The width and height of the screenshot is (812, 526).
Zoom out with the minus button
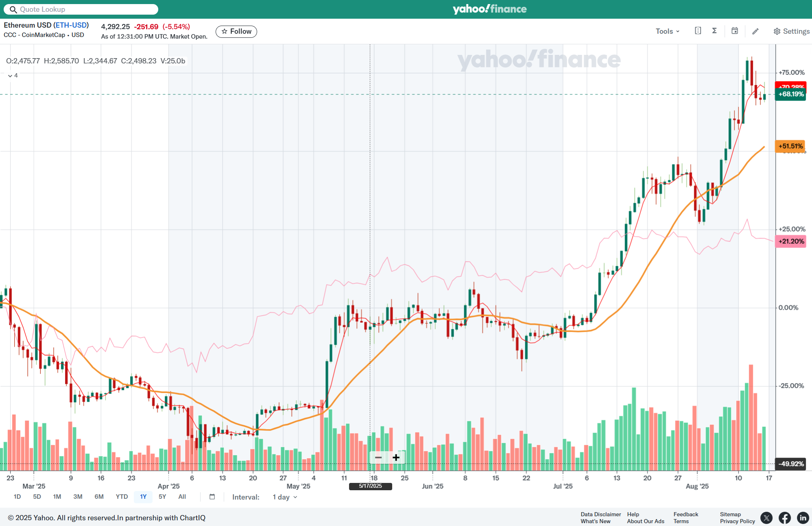point(378,458)
